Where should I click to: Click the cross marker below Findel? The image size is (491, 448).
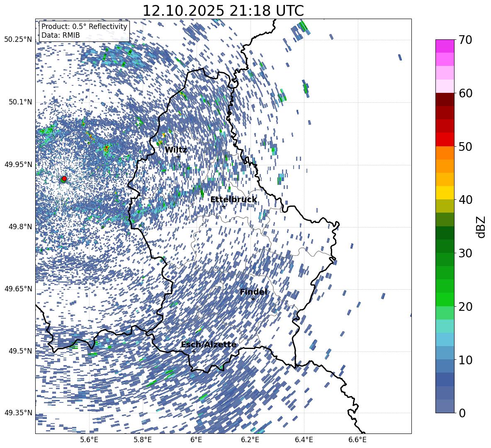coord(253,299)
